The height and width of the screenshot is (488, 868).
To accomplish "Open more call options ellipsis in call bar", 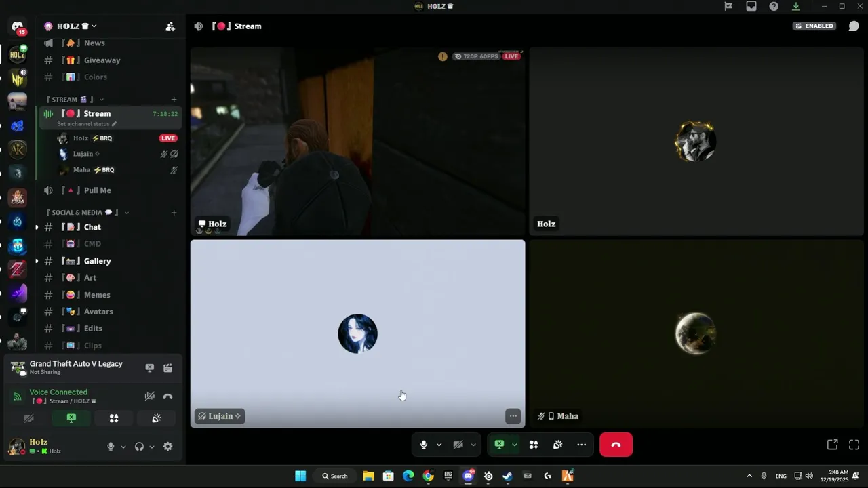I will coord(581,445).
